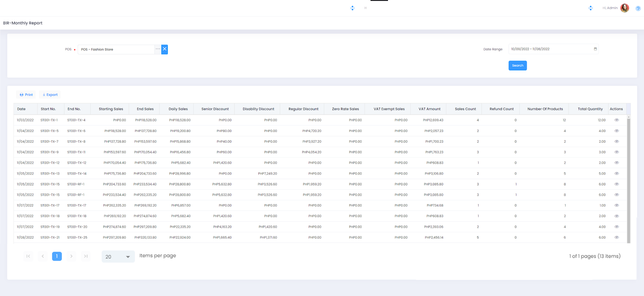The width and height of the screenshot is (644, 296).
Task: Select page 1 in pagination
Action: pos(57,256)
